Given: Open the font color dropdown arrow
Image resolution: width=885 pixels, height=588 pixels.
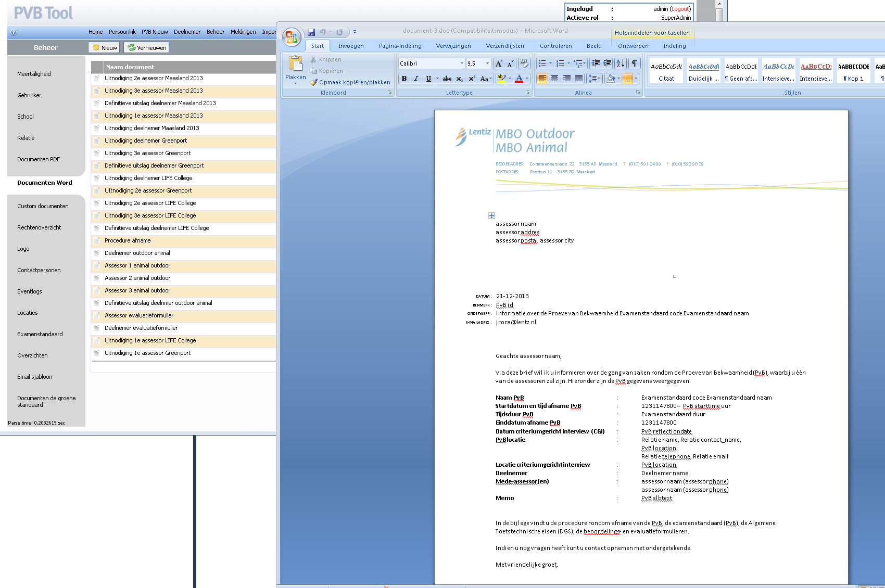Looking at the screenshot, I should [527, 79].
